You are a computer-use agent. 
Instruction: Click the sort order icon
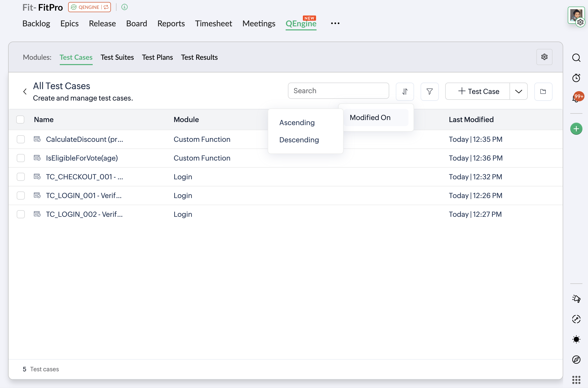tap(405, 91)
